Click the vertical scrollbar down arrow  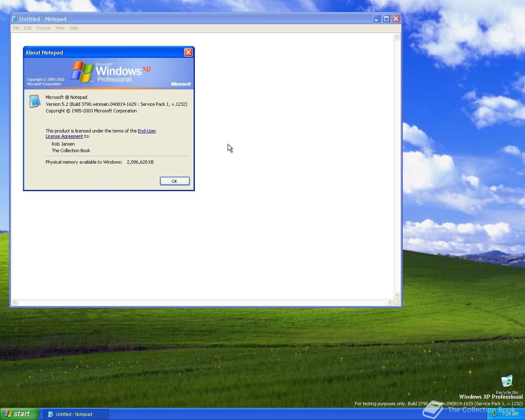397,295
